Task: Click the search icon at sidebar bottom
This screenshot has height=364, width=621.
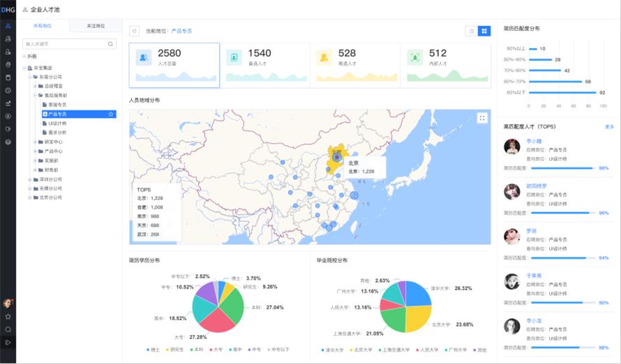Action: point(8,330)
